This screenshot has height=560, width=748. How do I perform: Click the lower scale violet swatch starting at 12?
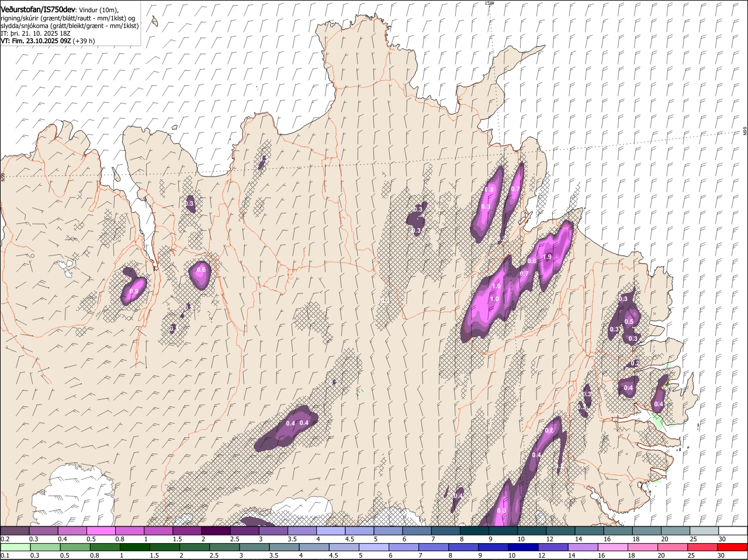(552, 548)
